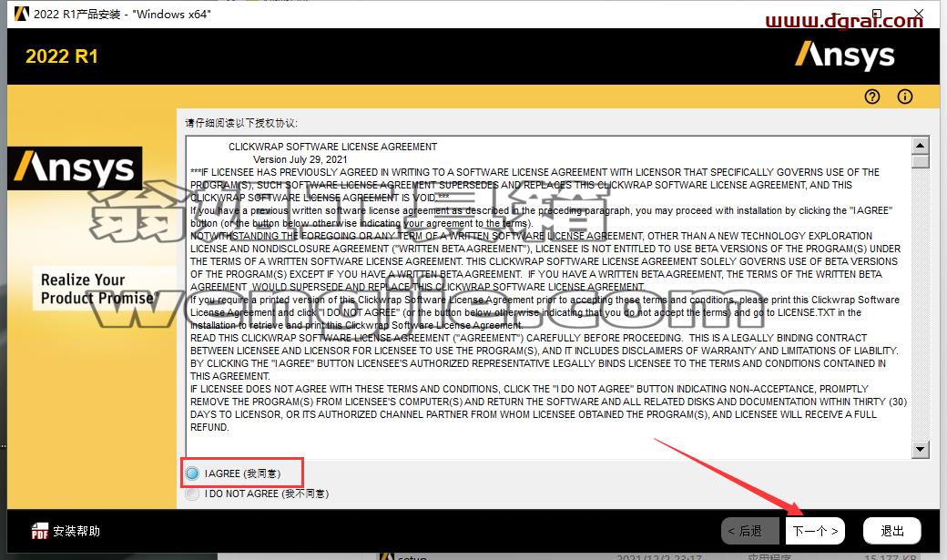Click the information (i) icon
The width and height of the screenshot is (947, 560).
coord(905,97)
